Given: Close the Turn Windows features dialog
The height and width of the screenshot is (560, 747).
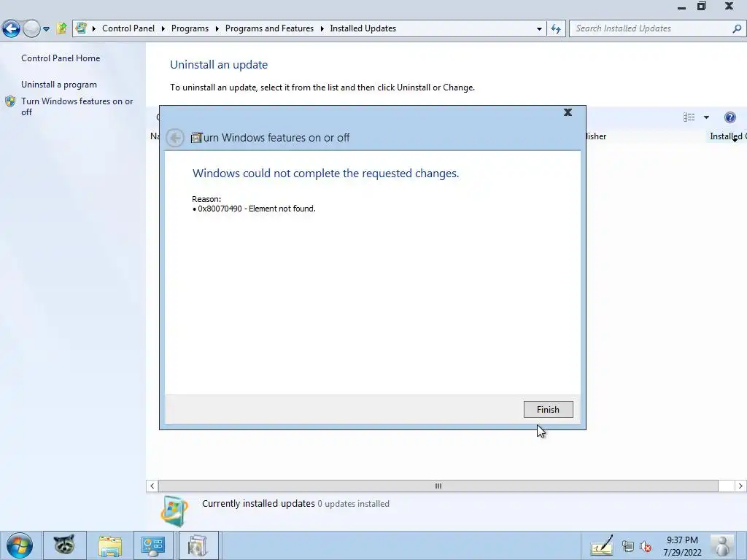Looking at the screenshot, I should [x=568, y=112].
